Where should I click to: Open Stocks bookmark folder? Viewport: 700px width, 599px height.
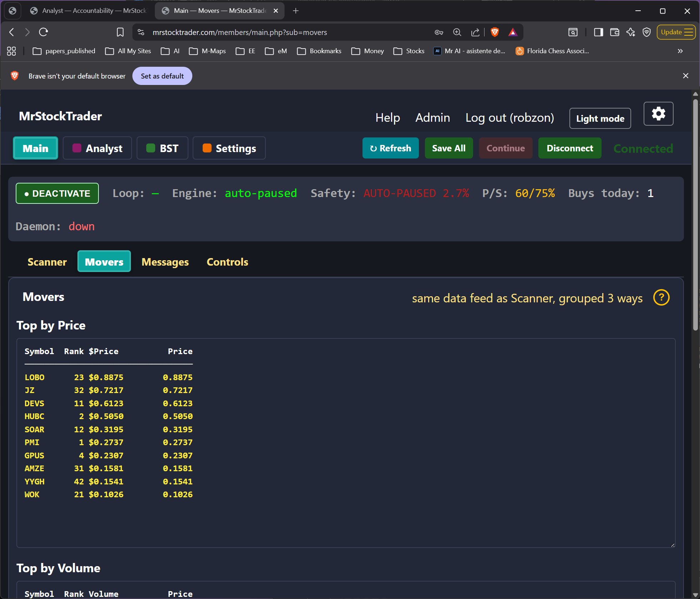tap(409, 51)
